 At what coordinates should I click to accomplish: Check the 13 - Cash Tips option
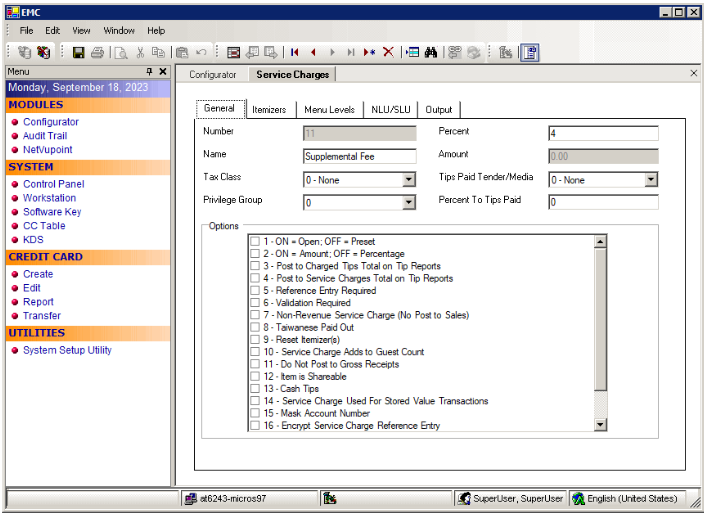coord(255,389)
